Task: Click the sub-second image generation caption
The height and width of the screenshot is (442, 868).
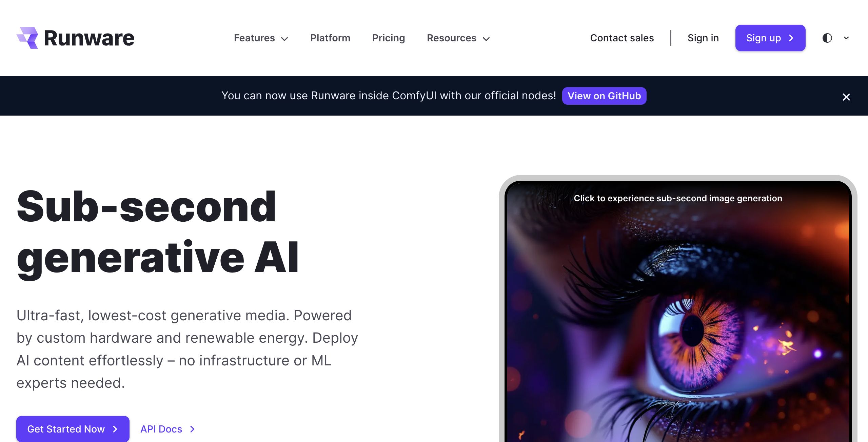Action: pyautogui.click(x=678, y=198)
